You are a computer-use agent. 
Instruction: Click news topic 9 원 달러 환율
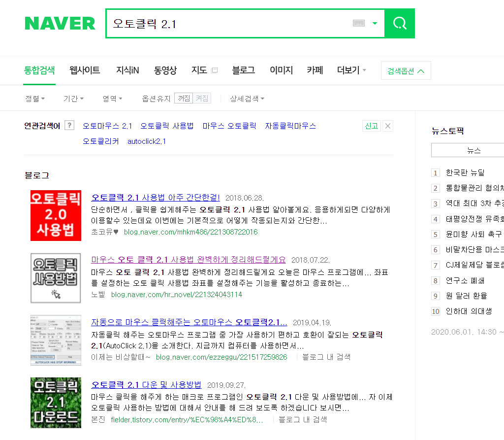[x=466, y=296]
